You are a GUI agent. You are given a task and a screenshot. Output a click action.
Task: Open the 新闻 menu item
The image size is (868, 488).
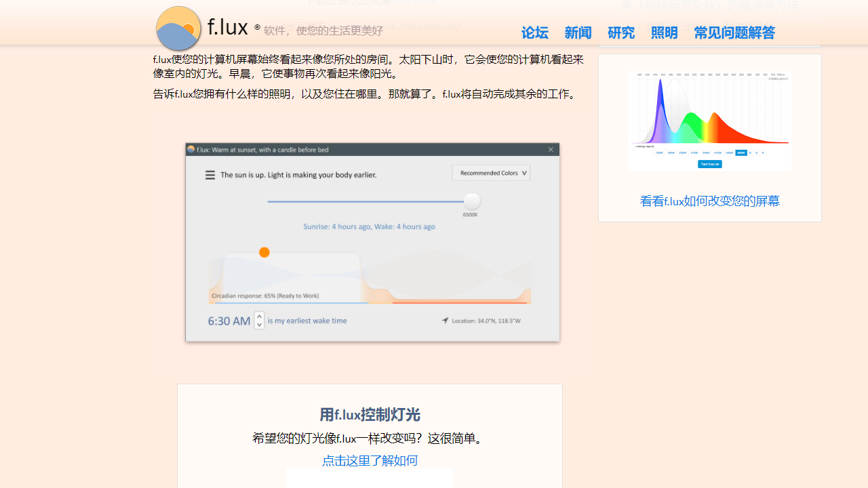coord(578,33)
